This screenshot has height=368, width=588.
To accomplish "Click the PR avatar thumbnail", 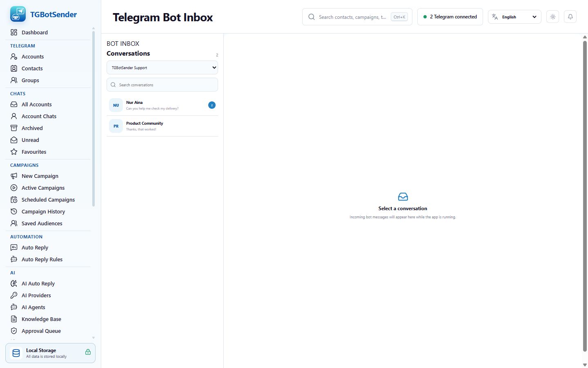I will tap(116, 126).
